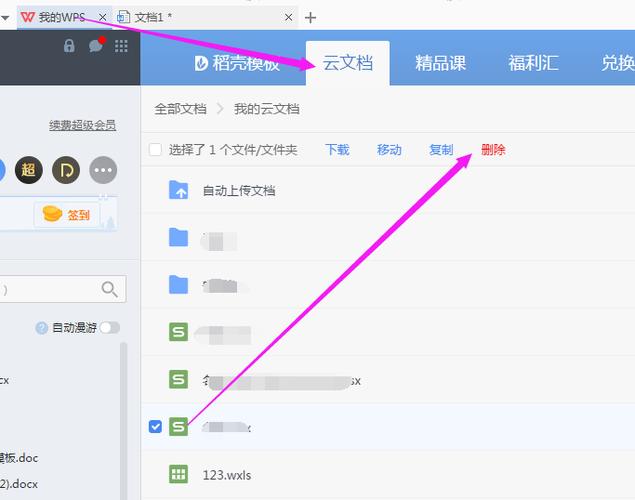The image size is (635, 500).
Task: Switch to the 文档1 document tab
Action: tap(205, 17)
